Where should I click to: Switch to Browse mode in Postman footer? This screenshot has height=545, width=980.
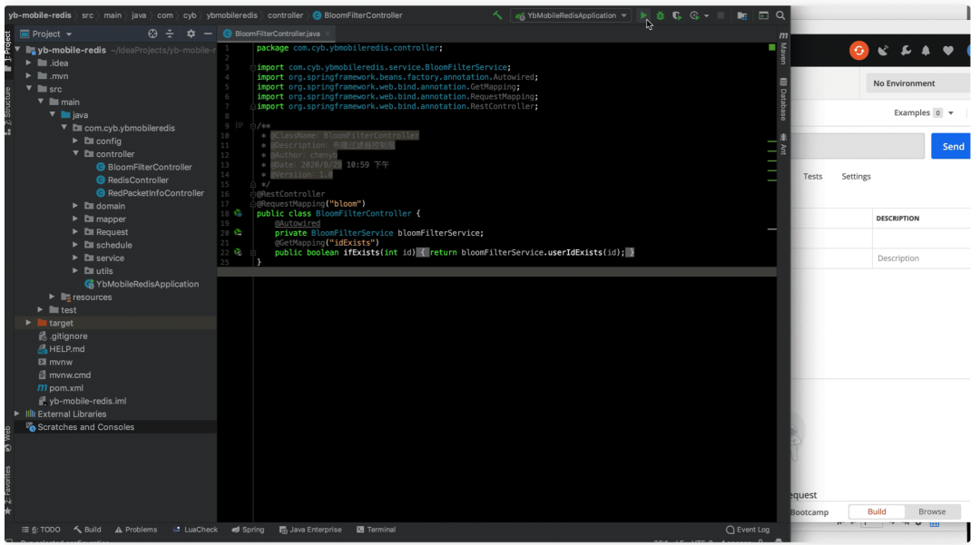coord(931,511)
